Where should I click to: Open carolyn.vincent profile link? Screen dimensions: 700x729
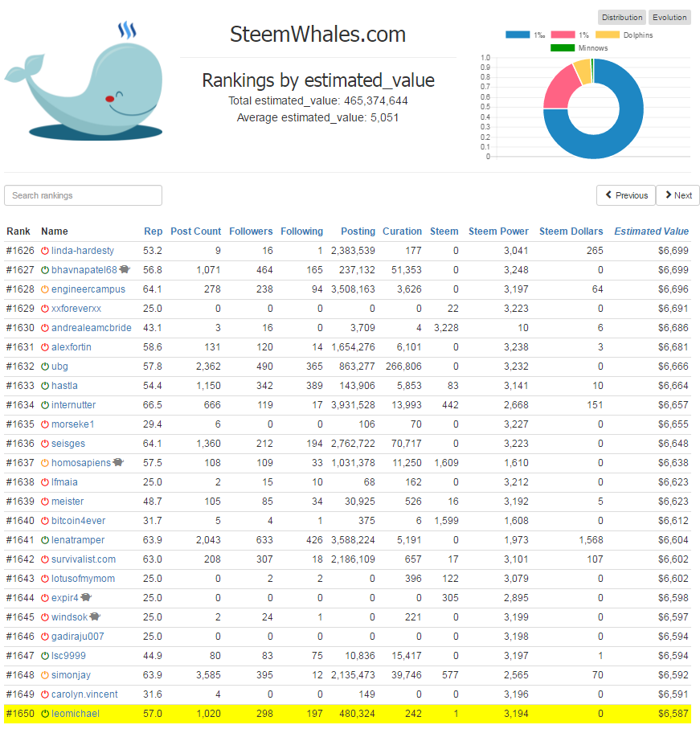[x=84, y=694]
